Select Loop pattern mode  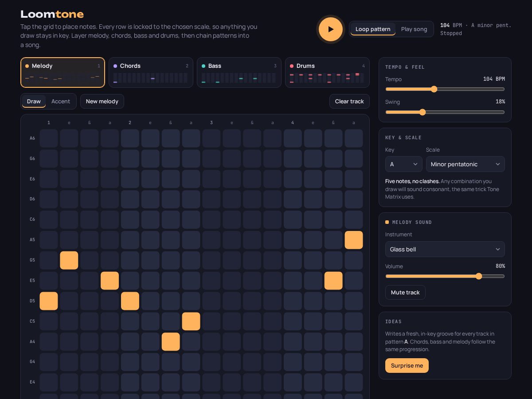373,29
